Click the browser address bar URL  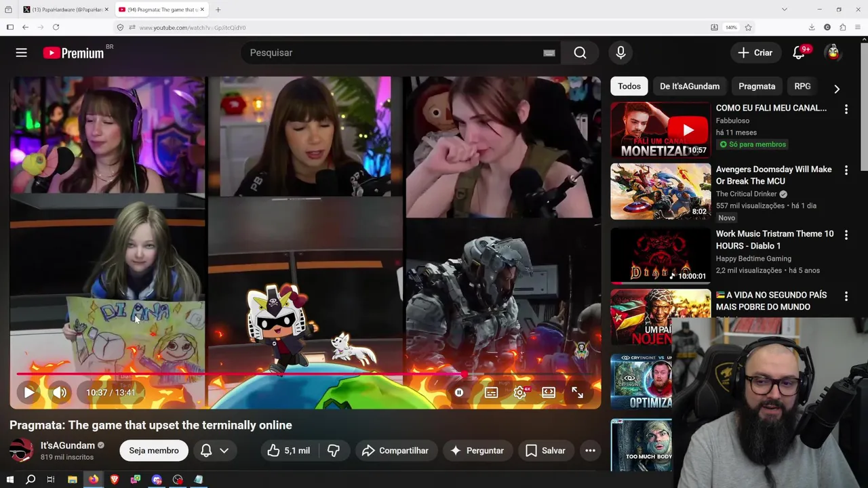tap(193, 28)
